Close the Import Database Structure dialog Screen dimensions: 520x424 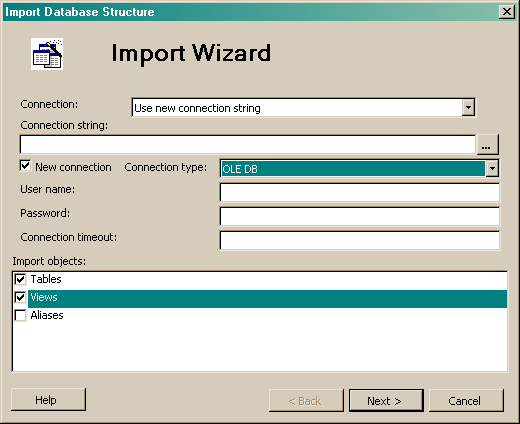click(x=507, y=12)
